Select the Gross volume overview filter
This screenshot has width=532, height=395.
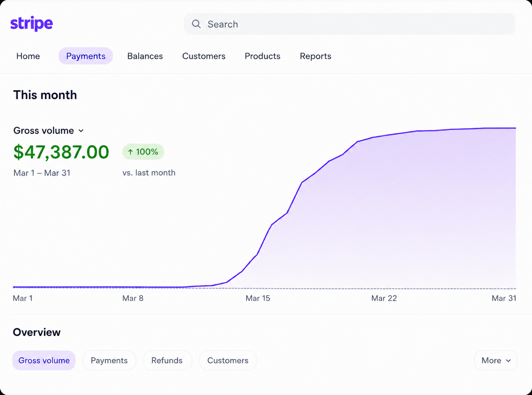pos(44,360)
